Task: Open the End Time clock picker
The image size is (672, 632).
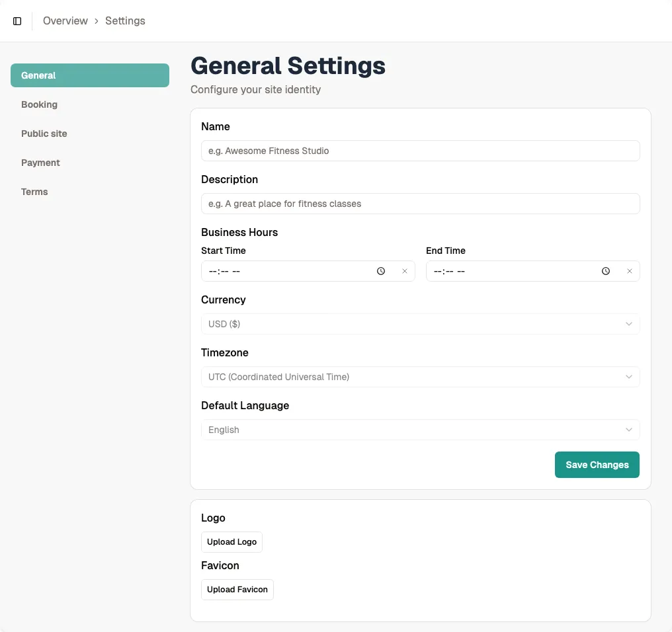Action: 606,271
